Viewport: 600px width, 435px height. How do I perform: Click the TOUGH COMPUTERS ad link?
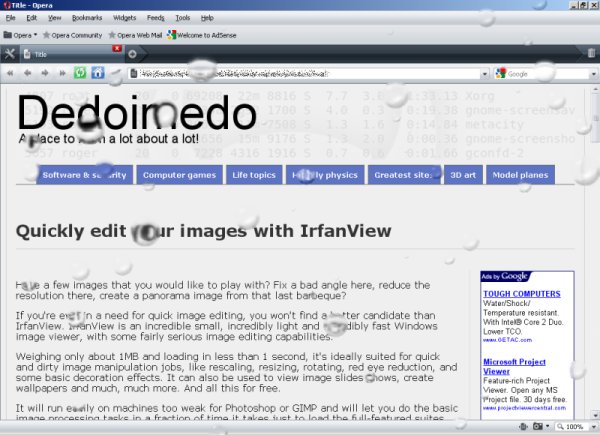[522, 294]
